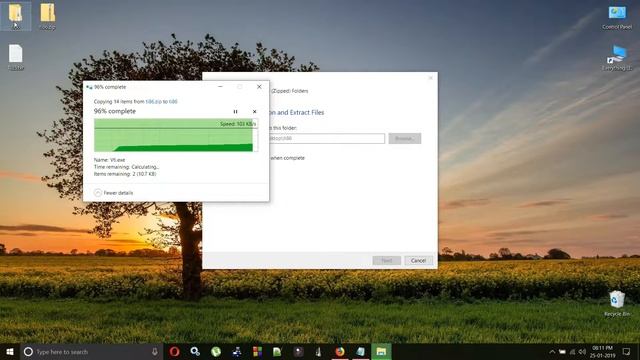Open the clock and date flyout
This screenshot has height=360, width=640.
(x=602, y=351)
